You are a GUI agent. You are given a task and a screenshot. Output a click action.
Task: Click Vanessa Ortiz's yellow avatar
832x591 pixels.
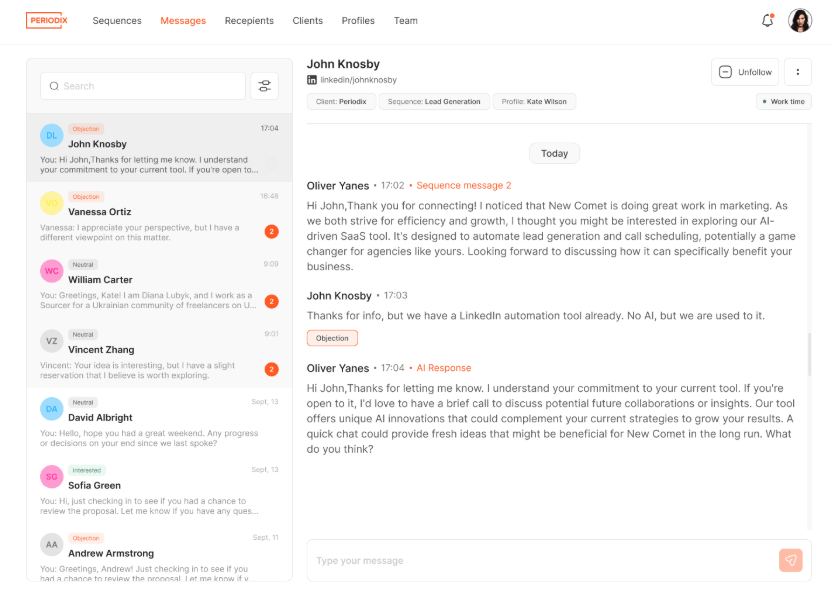(x=51, y=203)
